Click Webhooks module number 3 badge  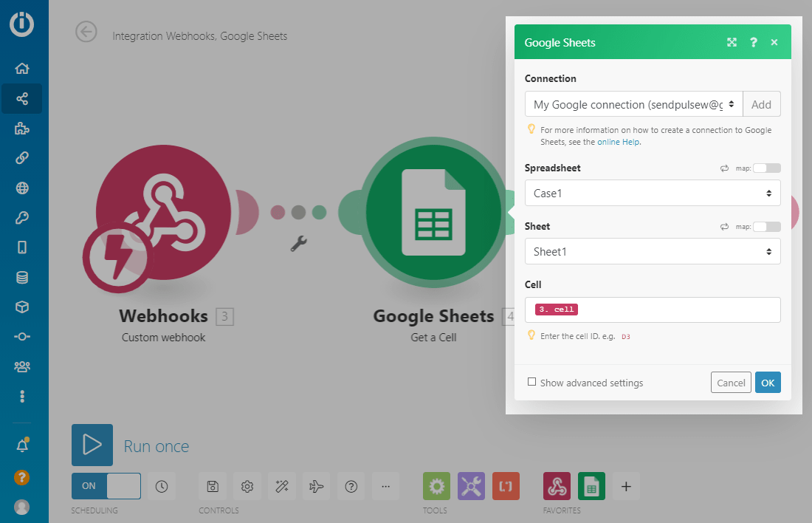click(224, 316)
